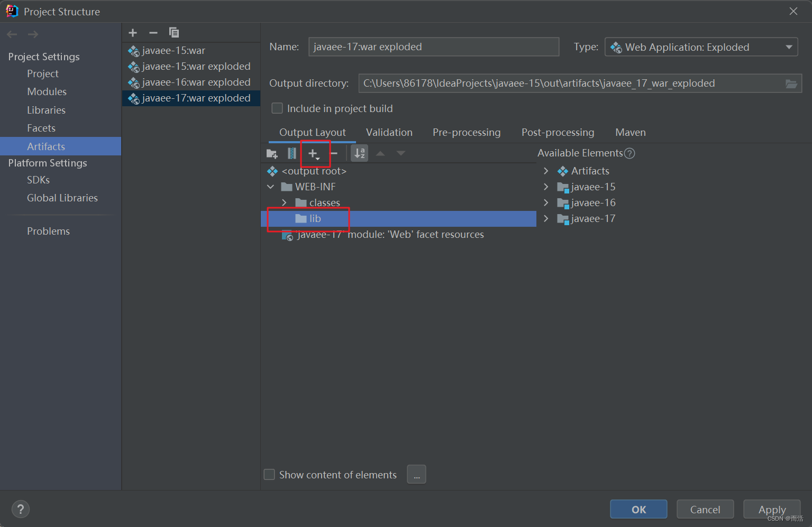Image resolution: width=812 pixels, height=527 pixels.
Task: Select javaee-16:war exploded artifact
Action: tap(191, 82)
